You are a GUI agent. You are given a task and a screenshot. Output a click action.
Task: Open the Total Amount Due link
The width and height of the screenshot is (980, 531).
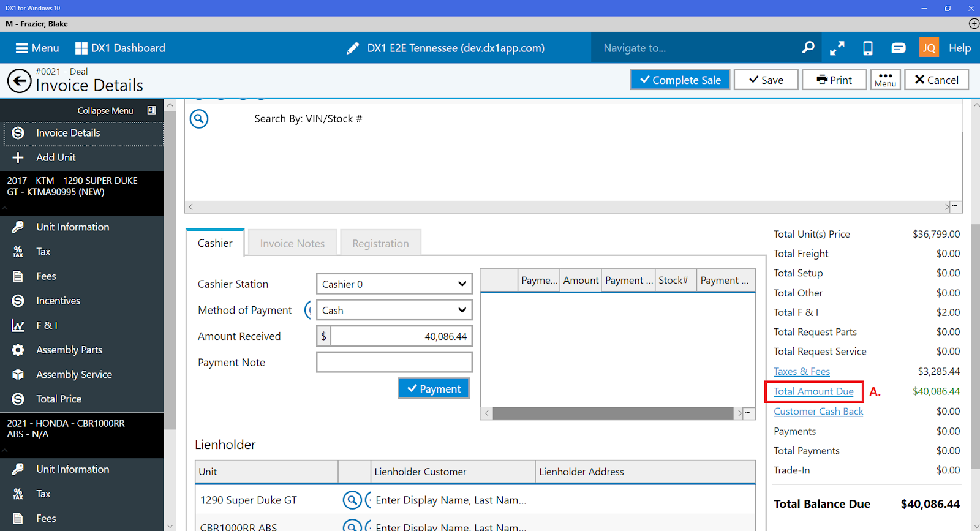(813, 391)
